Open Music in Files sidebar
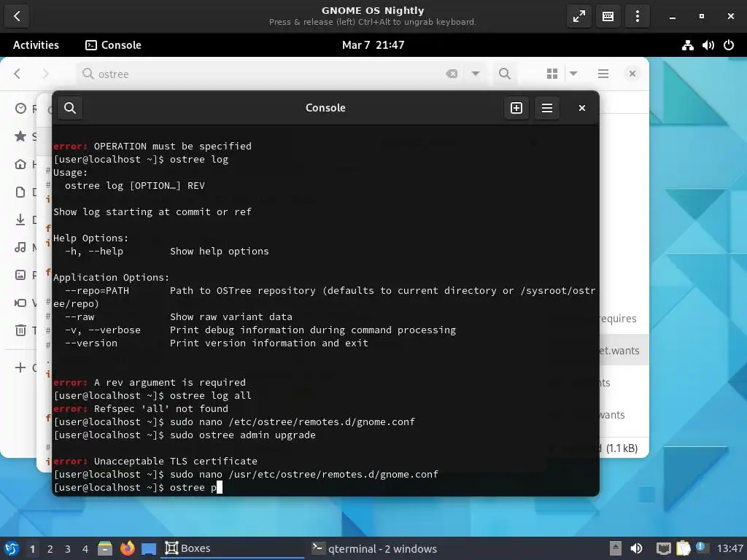Viewport: 747px width, 560px height. pyautogui.click(x=22, y=248)
